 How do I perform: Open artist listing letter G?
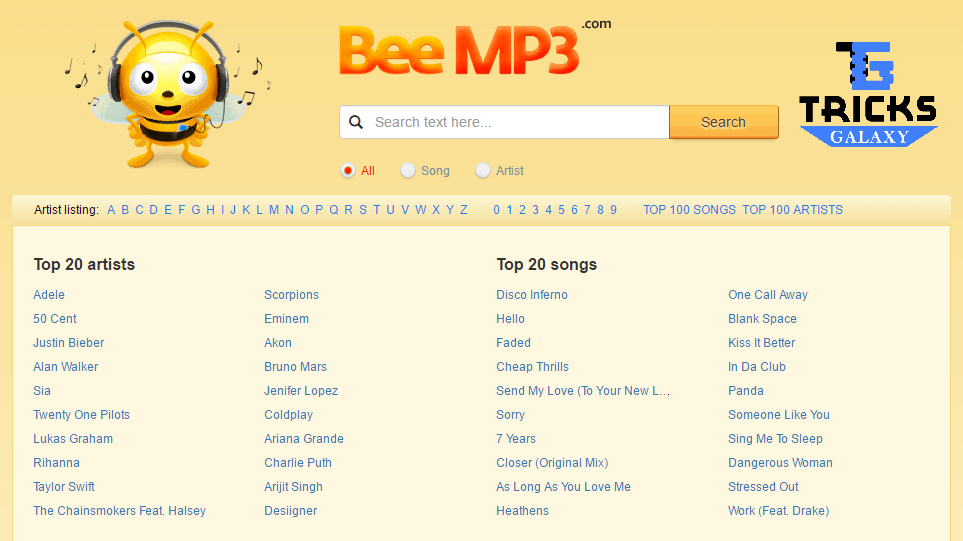click(196, 210)
